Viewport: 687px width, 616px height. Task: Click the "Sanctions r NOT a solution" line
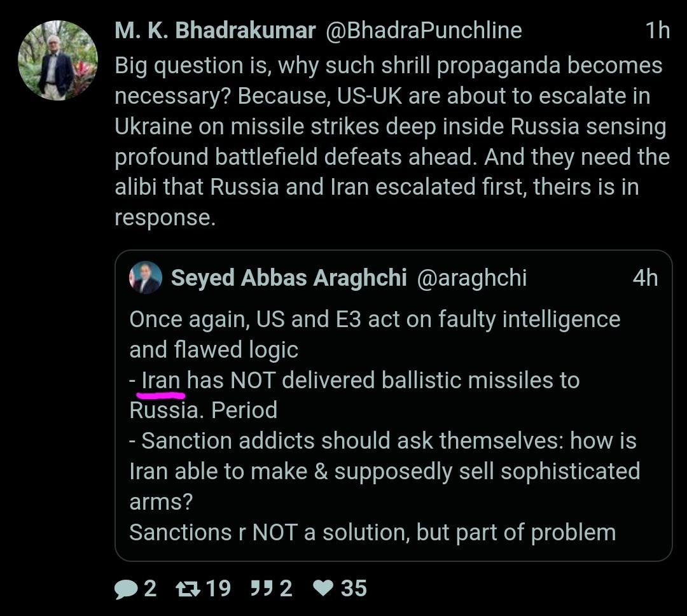[x=372, y=533]
